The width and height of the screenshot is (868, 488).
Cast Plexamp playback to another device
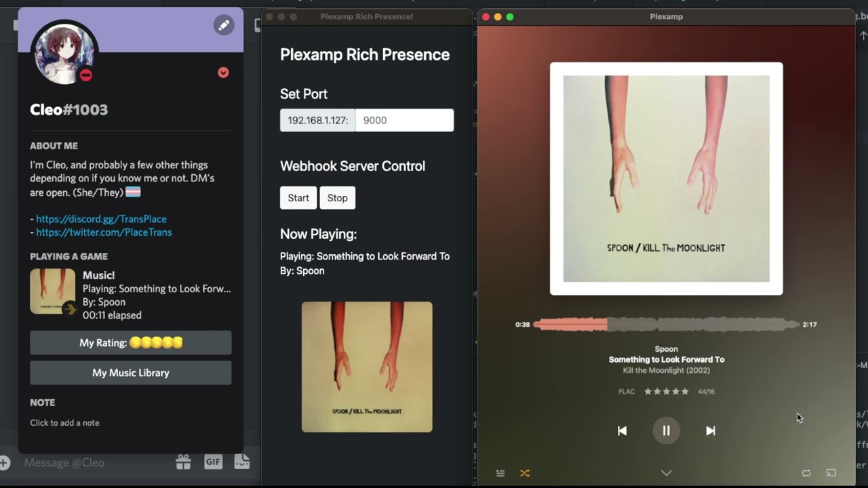(831, 473)
